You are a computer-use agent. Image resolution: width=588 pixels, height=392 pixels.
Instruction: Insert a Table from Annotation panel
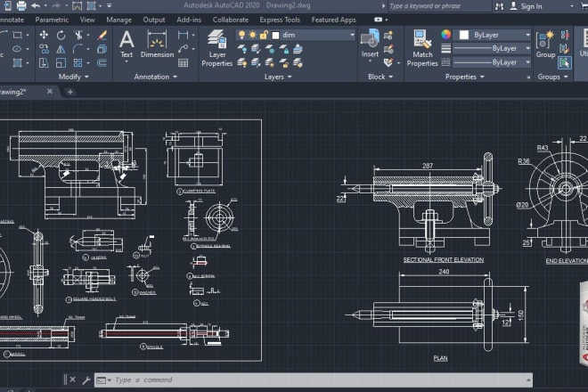pyautogui.click(x=183, y=62)
